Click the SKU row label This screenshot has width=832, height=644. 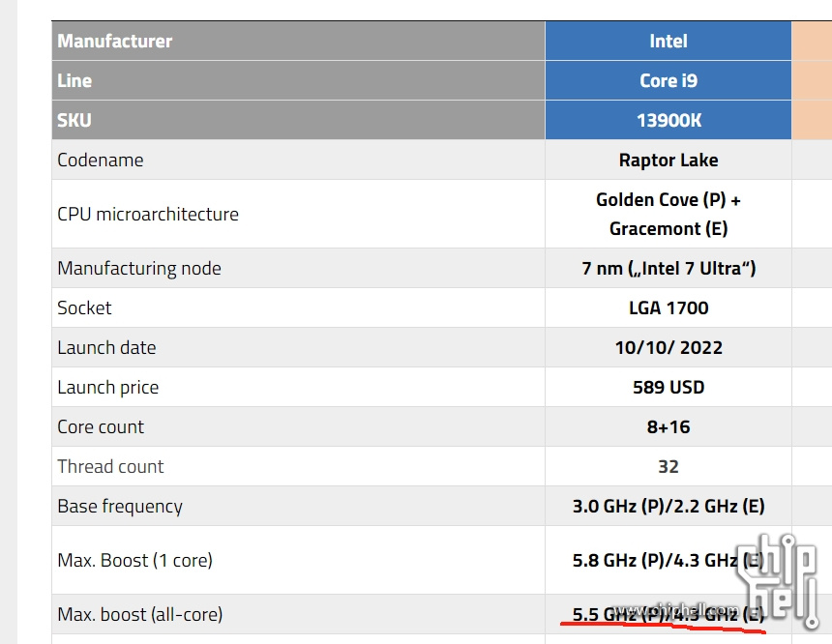(x=74, y=121)
